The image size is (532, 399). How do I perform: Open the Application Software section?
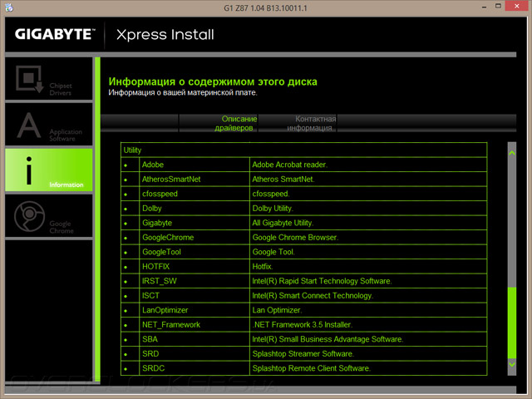(x=49, y=125)
